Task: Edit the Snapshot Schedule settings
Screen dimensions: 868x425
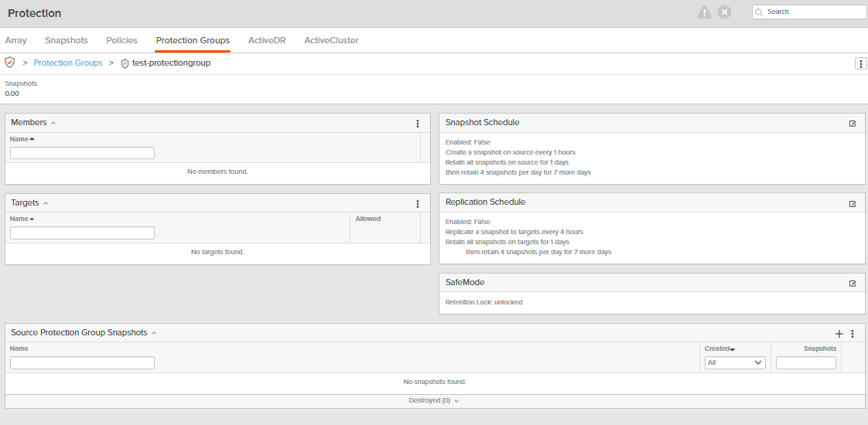Action: 853,124
